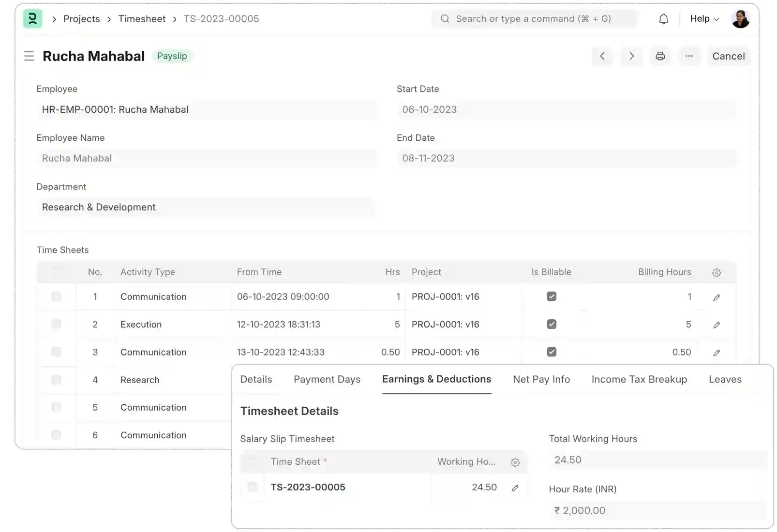Open the ellipsis options menu
The image size is (777, 532).
(689, 56)
